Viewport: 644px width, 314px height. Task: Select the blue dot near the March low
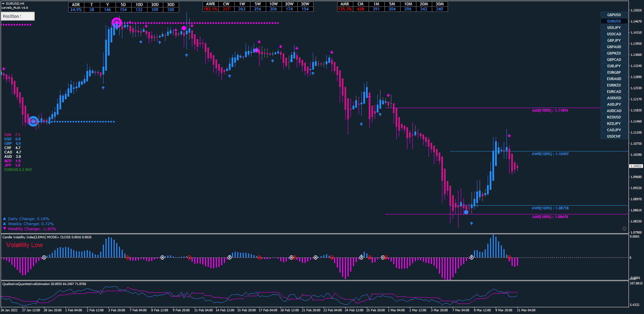pos(466,212)
